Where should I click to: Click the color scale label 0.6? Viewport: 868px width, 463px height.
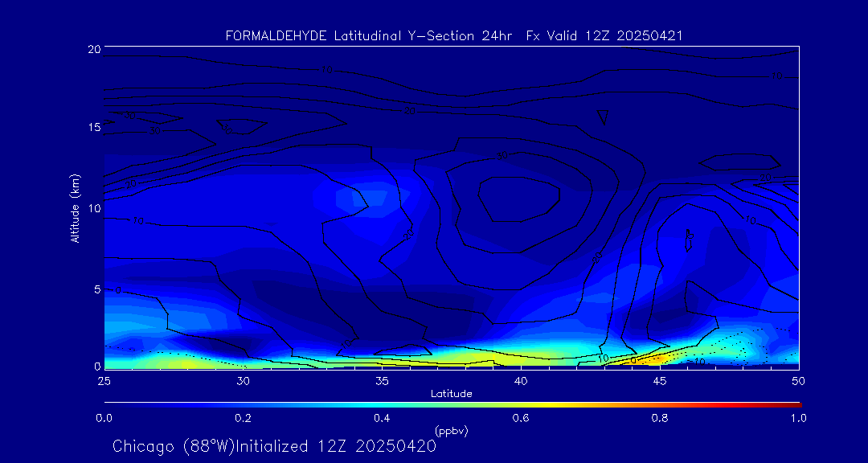(521, 418)
